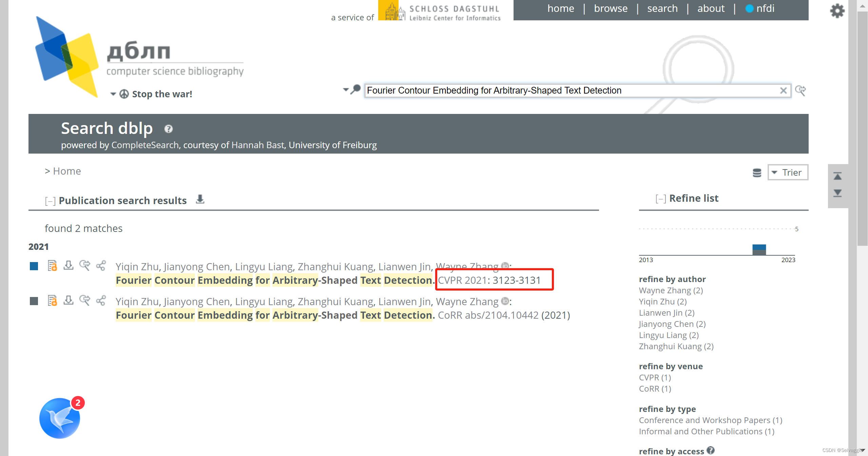Open export record icon for CVPR entry
Screen dimensions: 868x456
tap(69, 265)
